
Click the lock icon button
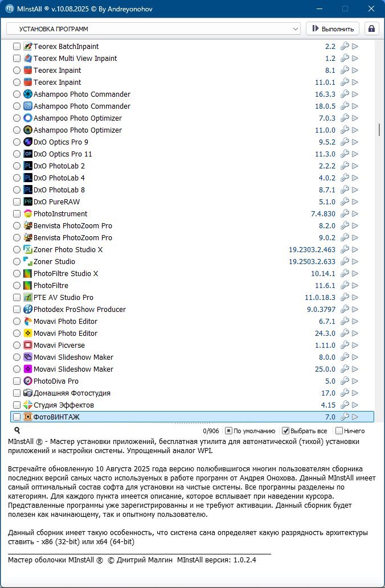pyautogui.click(x=371, y=29)
